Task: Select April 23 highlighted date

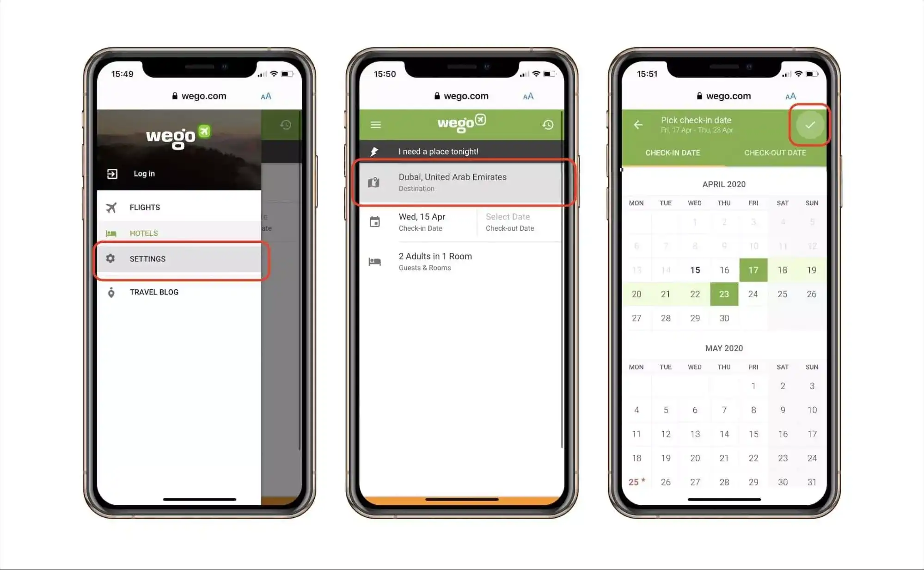Action: click(724, 294)
